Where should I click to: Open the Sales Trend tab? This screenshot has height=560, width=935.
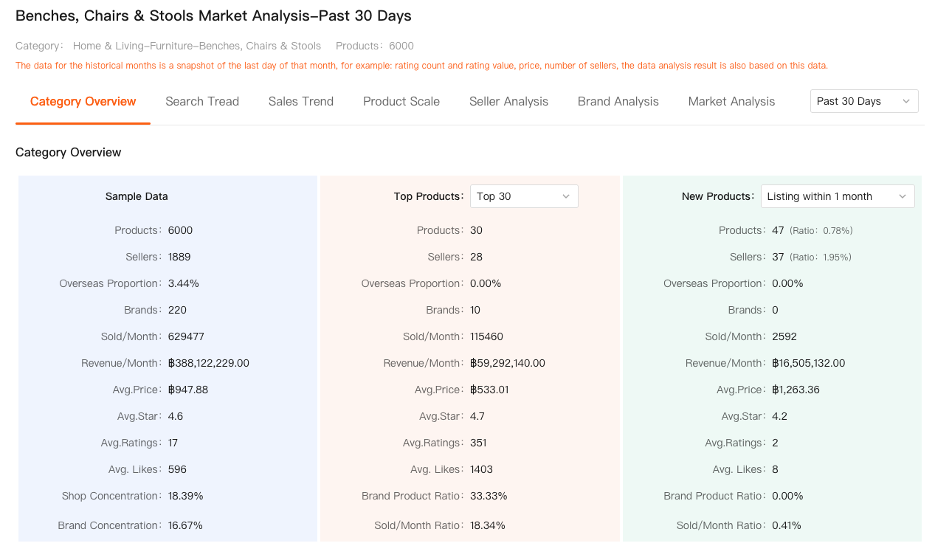[300, 102]
